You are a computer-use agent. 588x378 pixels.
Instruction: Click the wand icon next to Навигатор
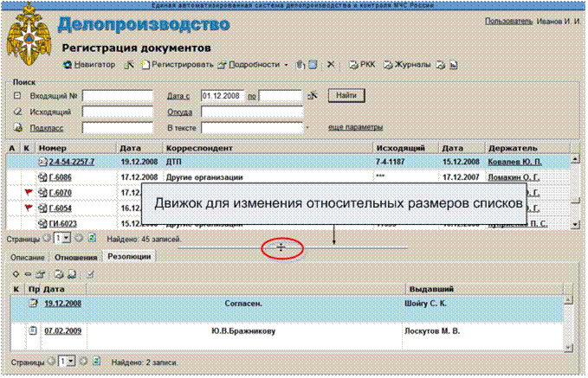pos(129,65)
